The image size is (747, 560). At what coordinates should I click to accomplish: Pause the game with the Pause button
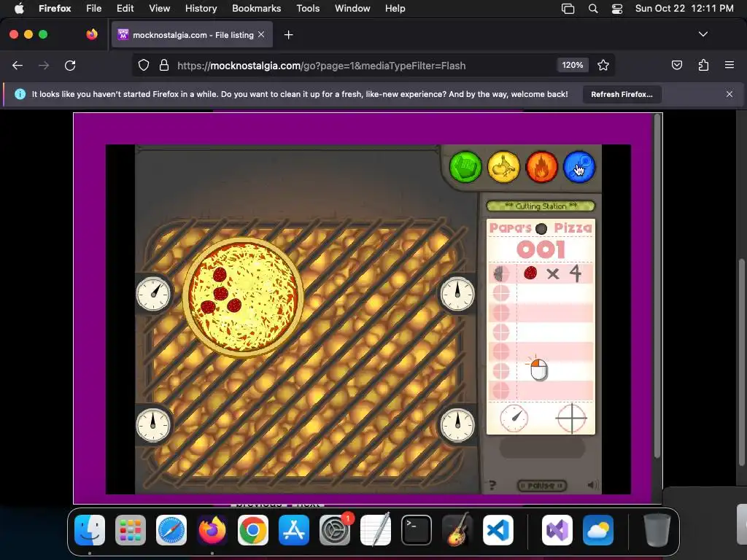(x=542, y=485)
